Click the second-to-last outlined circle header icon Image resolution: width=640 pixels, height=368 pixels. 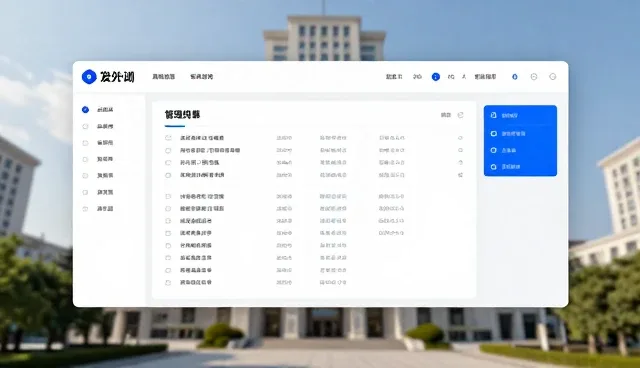(x=534, y=77)
